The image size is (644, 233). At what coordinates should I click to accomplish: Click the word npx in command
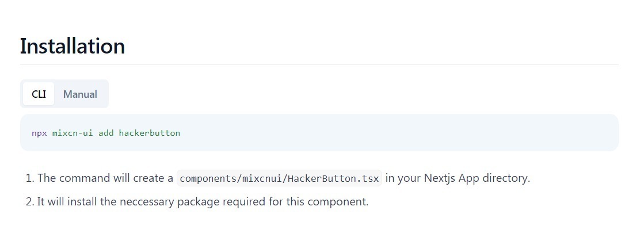(x=39, y=133)
